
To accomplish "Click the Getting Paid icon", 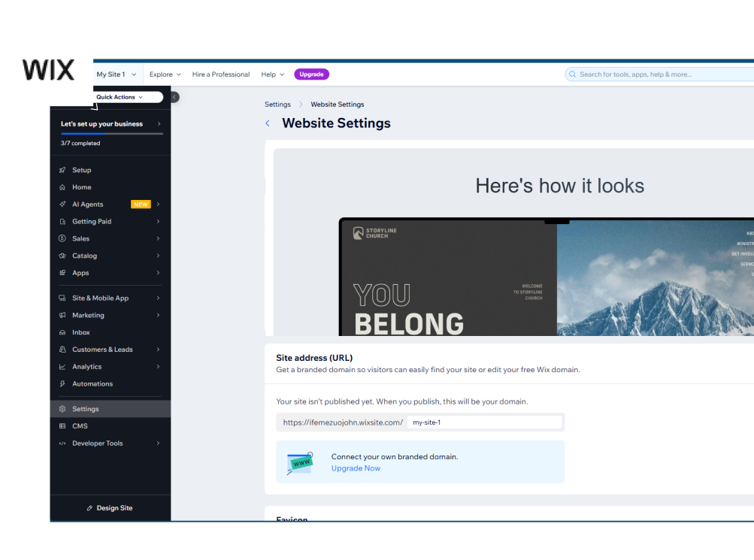I will (62, 222).
